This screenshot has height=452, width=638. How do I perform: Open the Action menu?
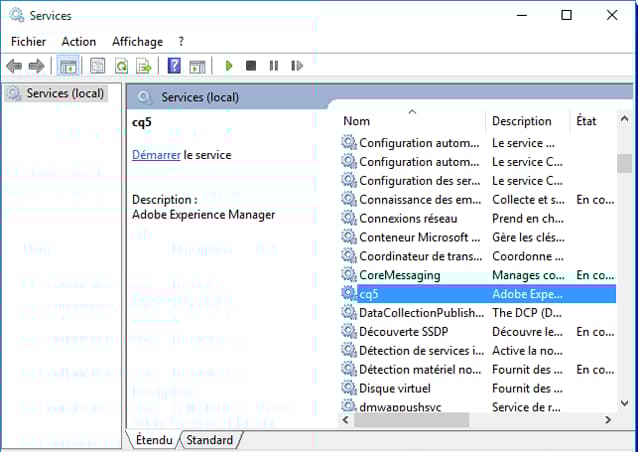pos(79,41)
